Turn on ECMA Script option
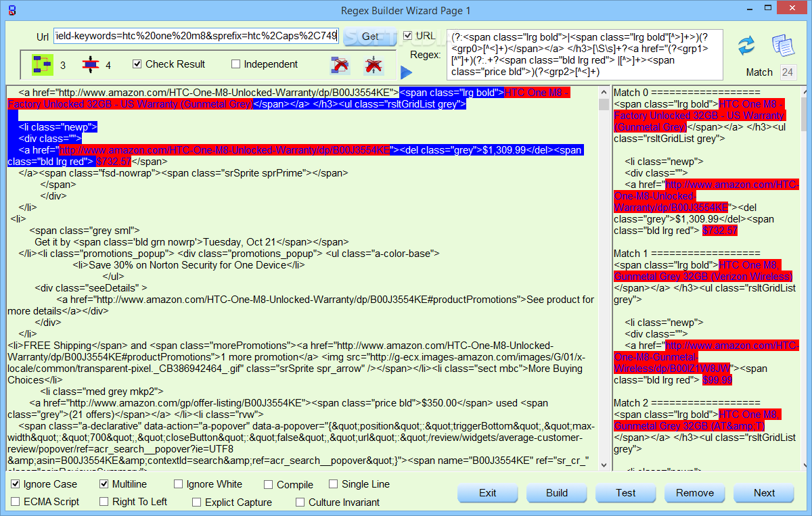The height and width of the screenshot is (516, 812). click(x=16, y=502)
